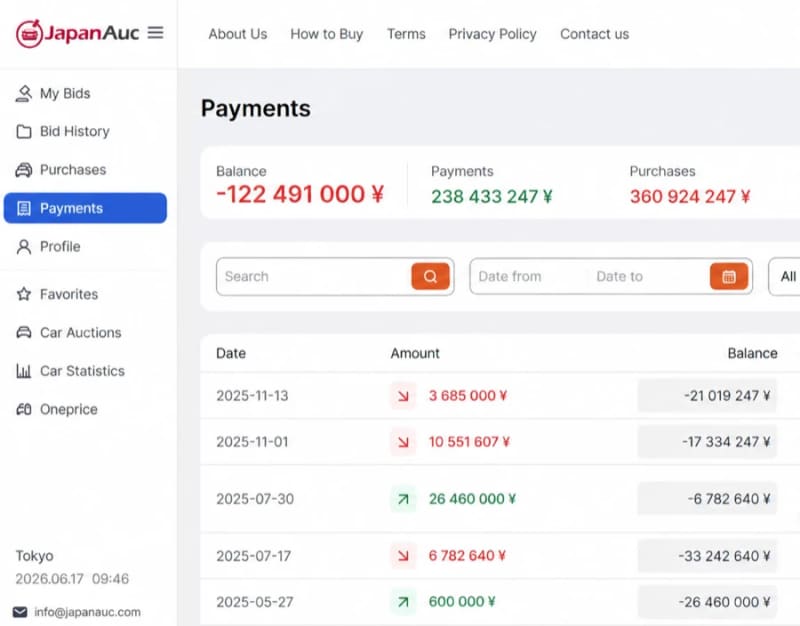Image resolution: width=800 pixels, height=626 pixels.
Task: Open My Bids in sidebar
Action: tap(85, 93)
